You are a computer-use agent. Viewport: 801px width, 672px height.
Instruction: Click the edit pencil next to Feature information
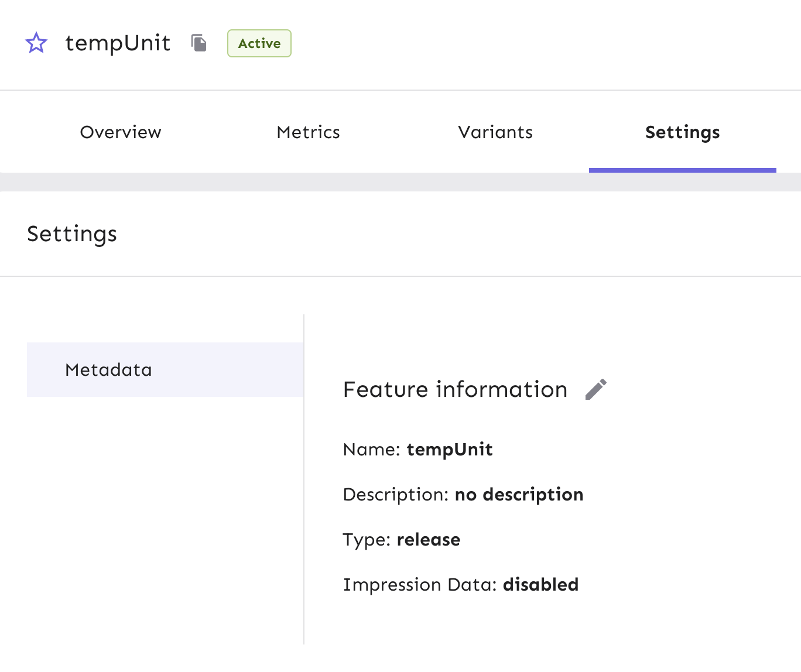pos(597,389)
